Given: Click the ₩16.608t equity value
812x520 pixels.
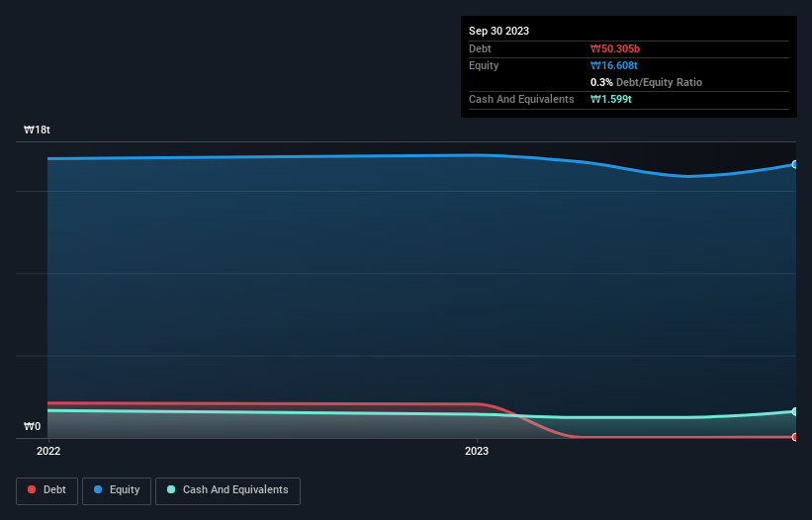Looking at the screenshot, I should (613, 65).
